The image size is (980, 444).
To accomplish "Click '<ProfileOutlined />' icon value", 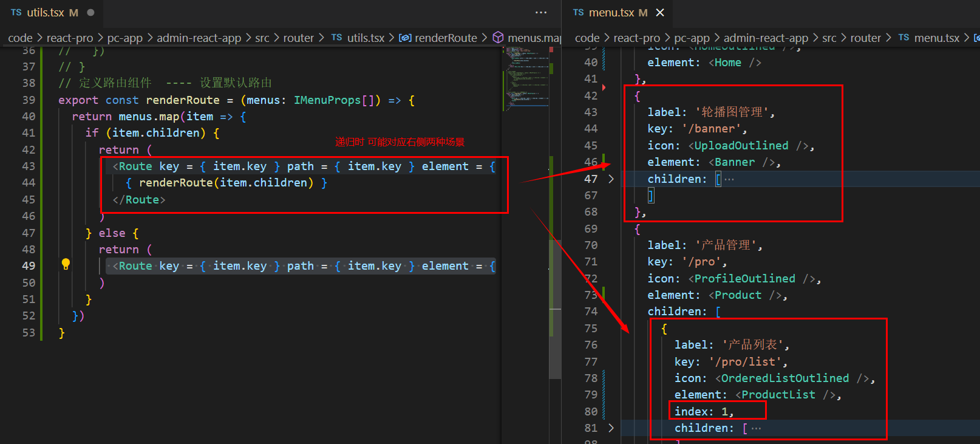I will (x=752, y=278).
